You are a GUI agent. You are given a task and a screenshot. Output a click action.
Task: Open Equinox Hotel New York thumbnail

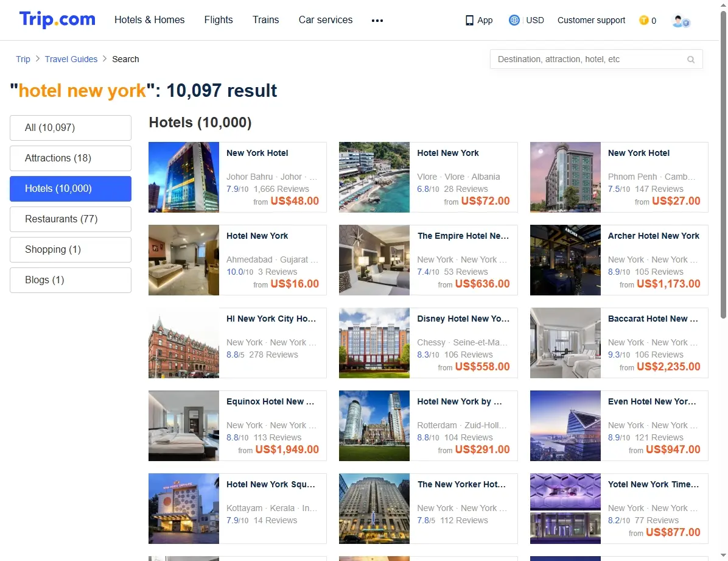pyautogui.click(x=184, y=426)
